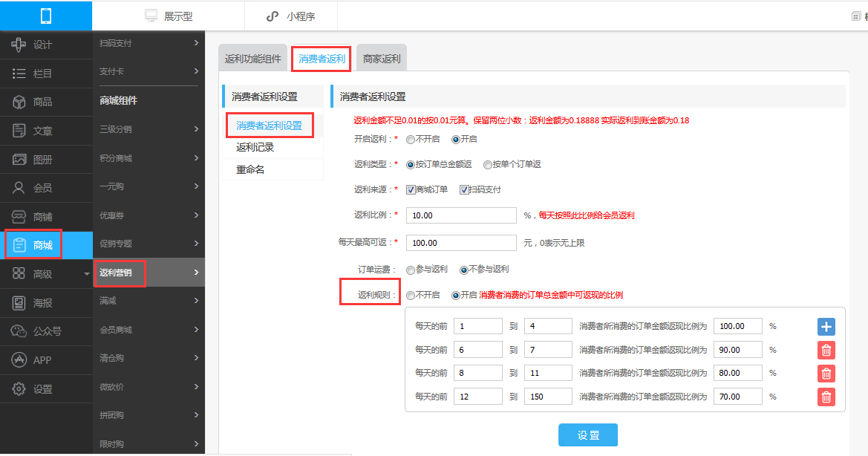This screenshot has width=868, height=456.
Task: Click the 返利比例 input field
Action: 461,215
